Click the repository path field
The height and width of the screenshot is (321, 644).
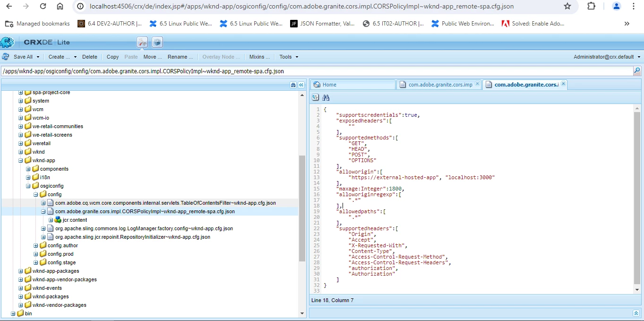pos(317,71)
